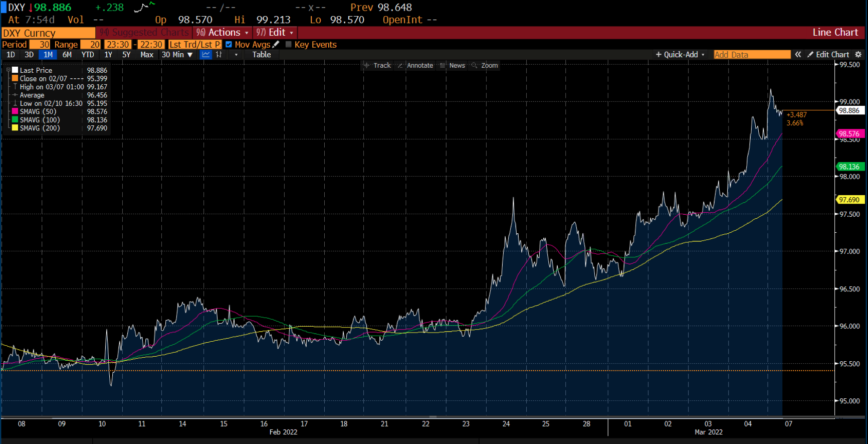
Task: Click the +3.487 change annotation
Action: tap(797, 115)
